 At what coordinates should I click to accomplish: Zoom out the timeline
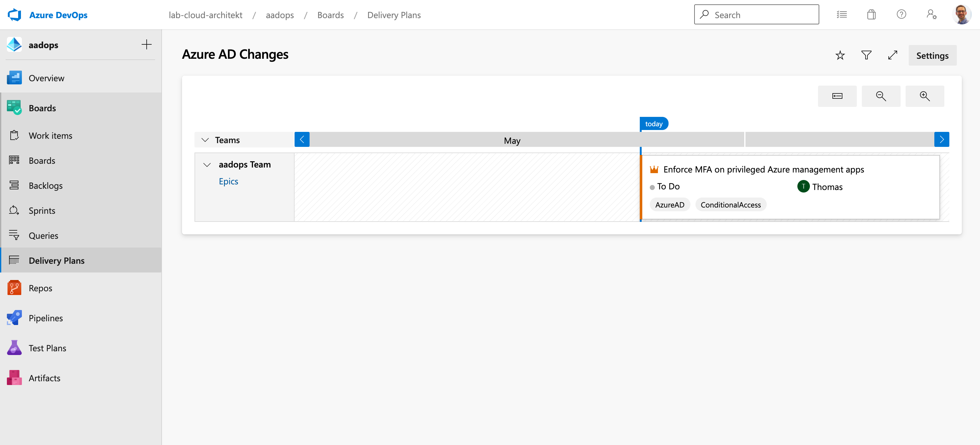[881, 96]
